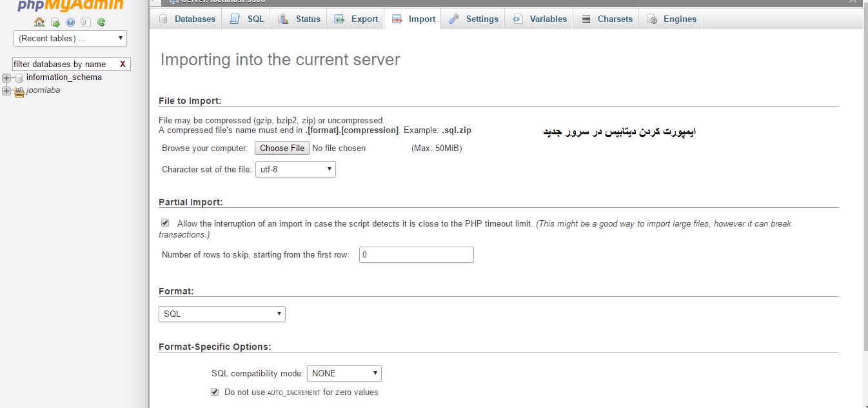Click the information_schema database icon
This screenshot has height=408, width=868.
(19, 77)
